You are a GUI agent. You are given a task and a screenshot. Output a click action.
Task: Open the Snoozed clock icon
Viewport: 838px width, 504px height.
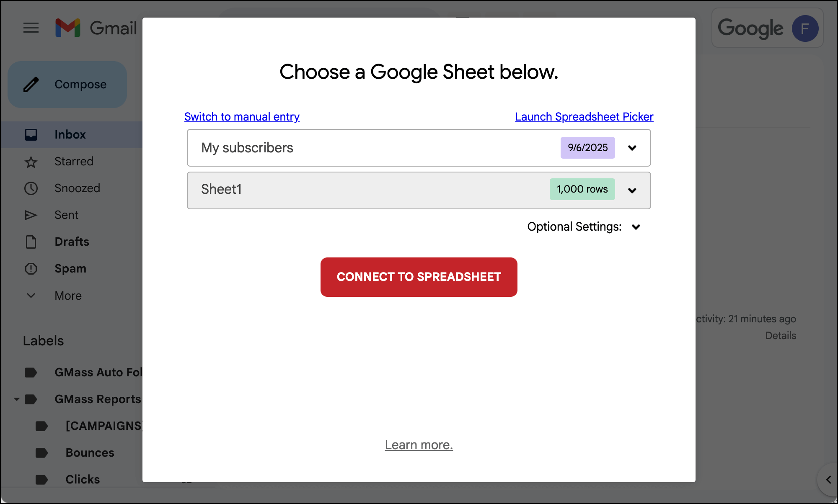click(x=31, y=188)
